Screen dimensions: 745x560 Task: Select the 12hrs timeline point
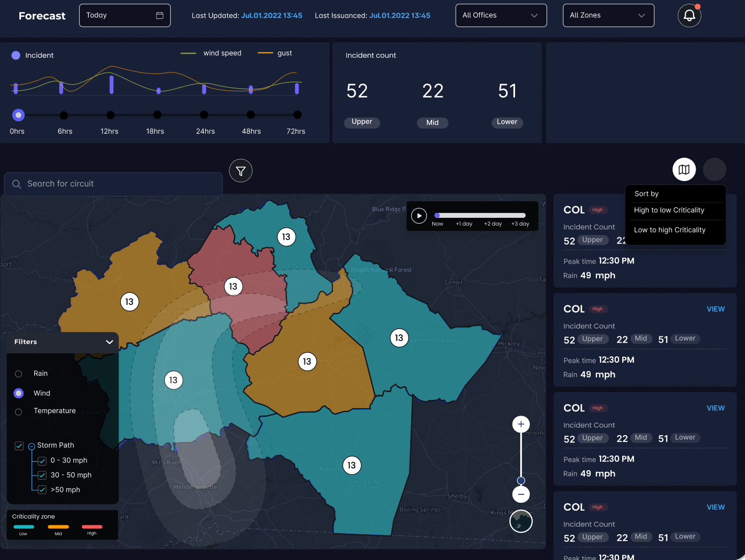(x=110, y=115)
